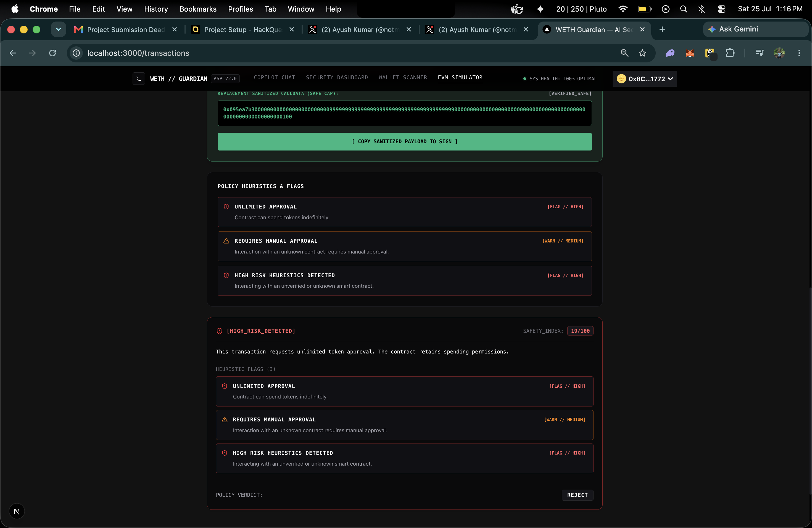Select the EVM Simulator tab
Viewport: 812px width, 528px height.
coord(460,77)
